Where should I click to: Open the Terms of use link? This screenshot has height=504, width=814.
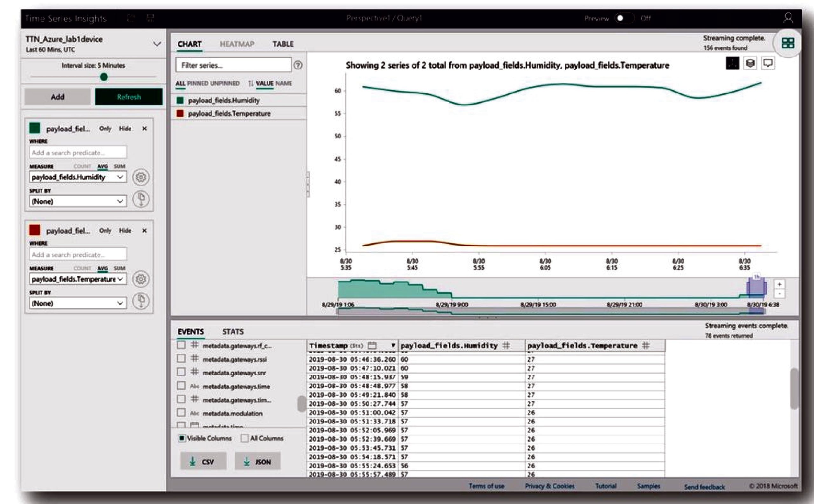coord(486,486)
